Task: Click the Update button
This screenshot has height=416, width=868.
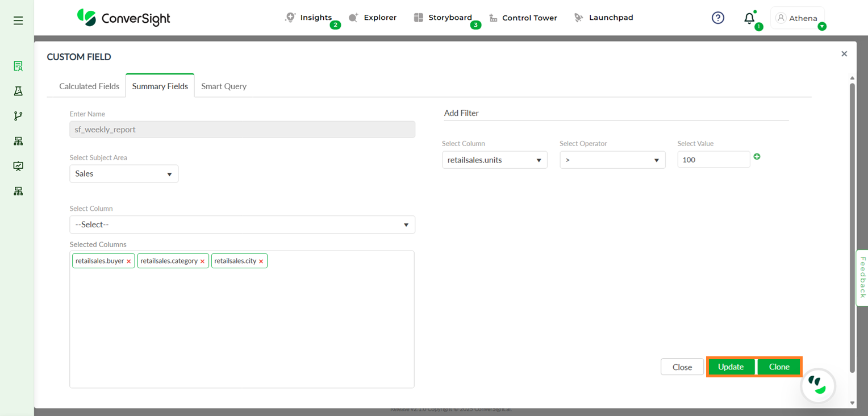Action: [731, 367]
